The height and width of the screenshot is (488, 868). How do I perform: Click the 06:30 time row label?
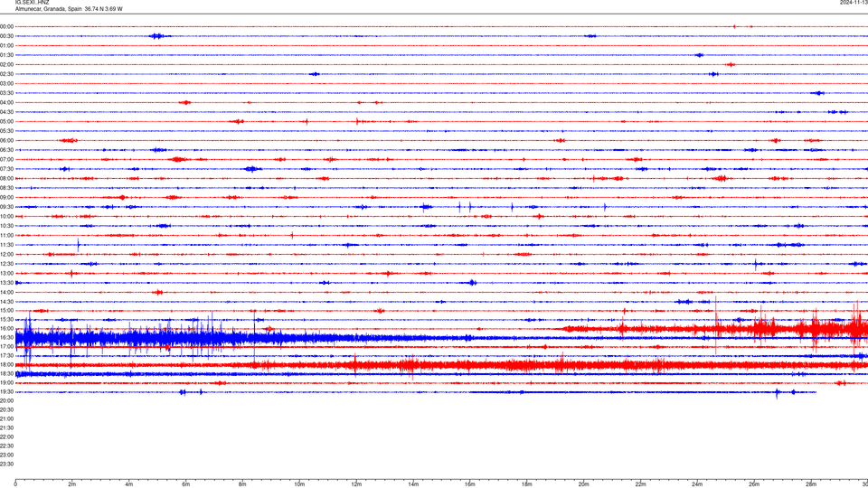coord(6,150)
